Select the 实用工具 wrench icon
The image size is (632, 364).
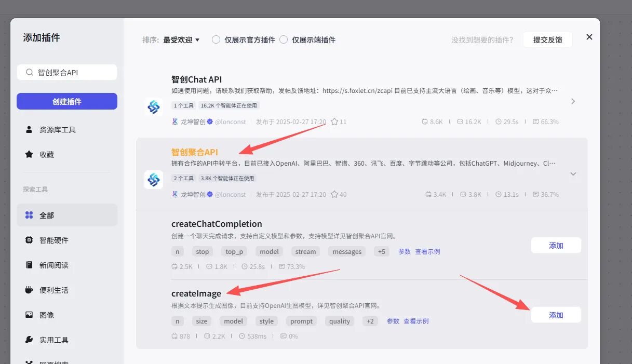(29, 339)
